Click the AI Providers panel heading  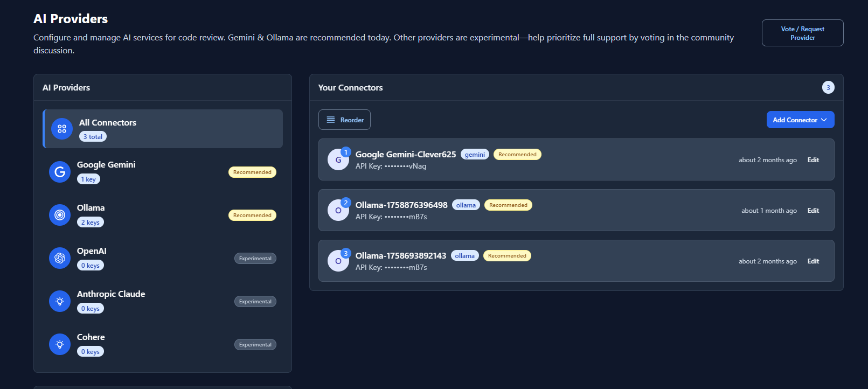[66, 87]
